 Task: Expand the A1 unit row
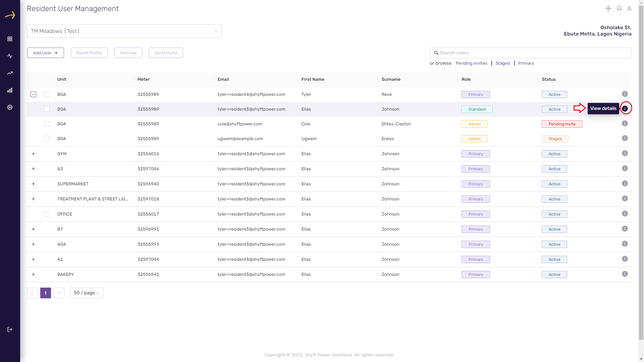pyautogui.click(x=33, y=259)
